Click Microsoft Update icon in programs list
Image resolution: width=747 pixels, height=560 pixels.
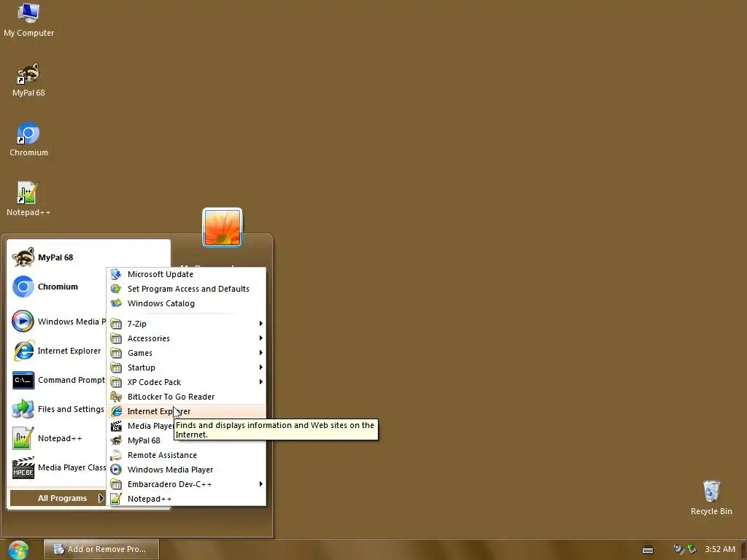(x=116, y=274)
